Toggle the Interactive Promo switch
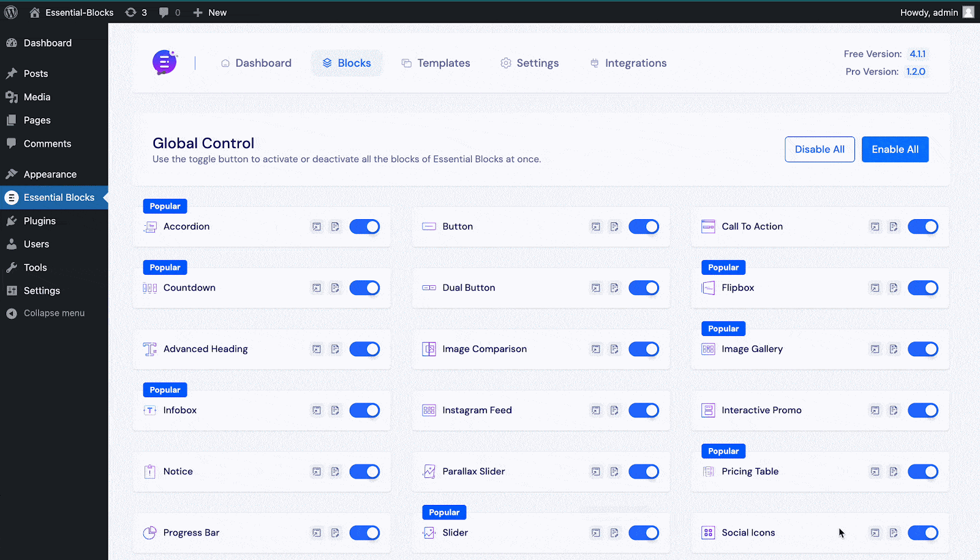 click(x=923, y=410)
